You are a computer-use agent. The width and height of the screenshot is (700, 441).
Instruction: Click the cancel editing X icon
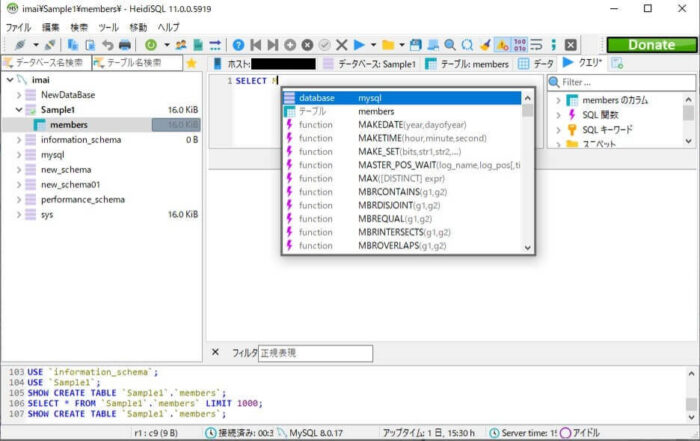coord(342,45)
